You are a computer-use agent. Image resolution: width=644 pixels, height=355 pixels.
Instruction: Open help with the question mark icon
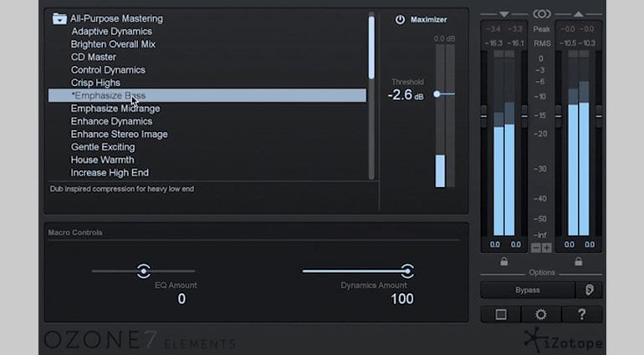tap(581, 315)
